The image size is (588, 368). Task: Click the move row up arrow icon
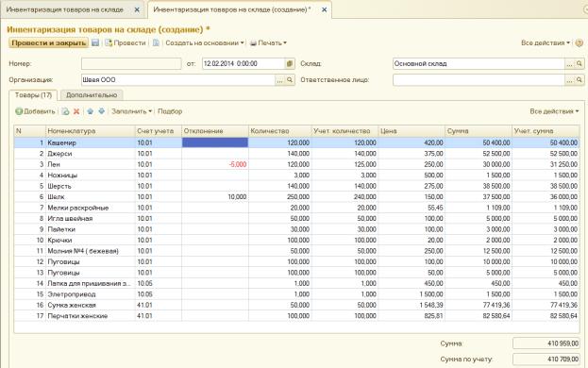tap(90, 111)
